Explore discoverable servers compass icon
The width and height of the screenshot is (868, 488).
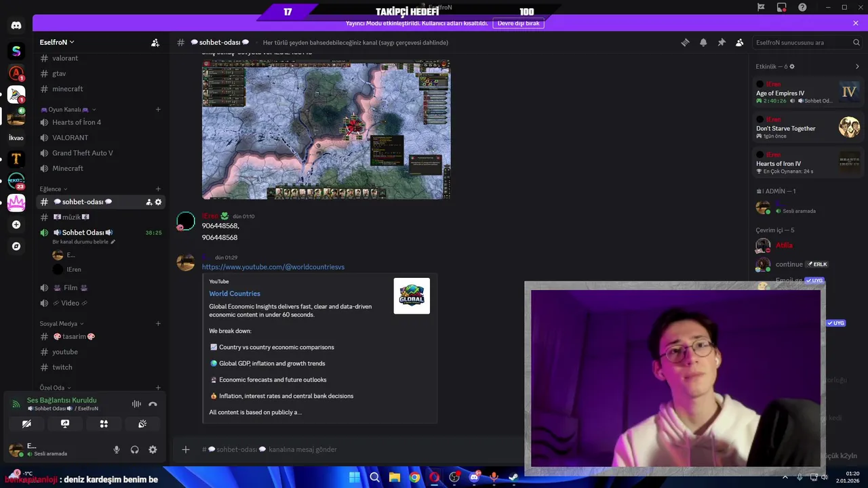coord(16,246)
